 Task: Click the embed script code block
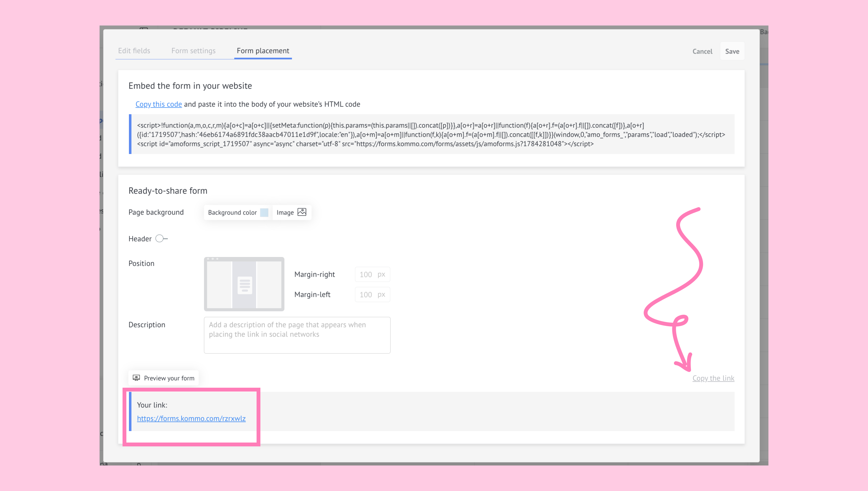point(432,135)
